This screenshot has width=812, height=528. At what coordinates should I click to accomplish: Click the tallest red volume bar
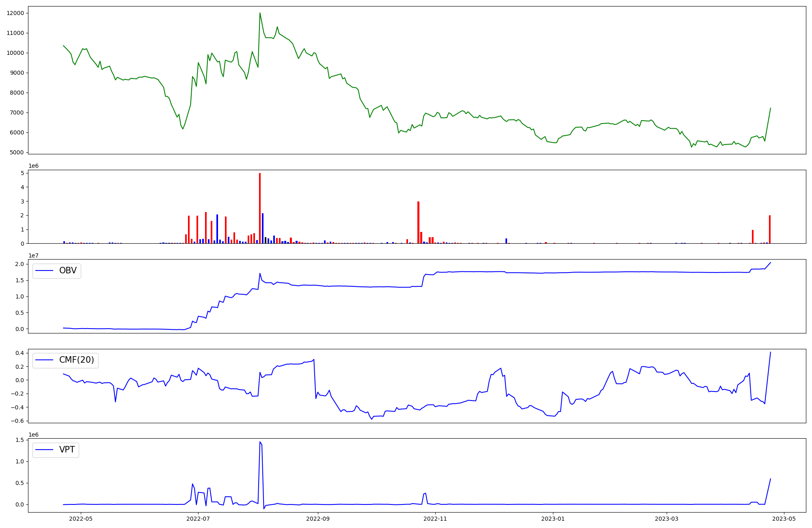click(260, 208)
